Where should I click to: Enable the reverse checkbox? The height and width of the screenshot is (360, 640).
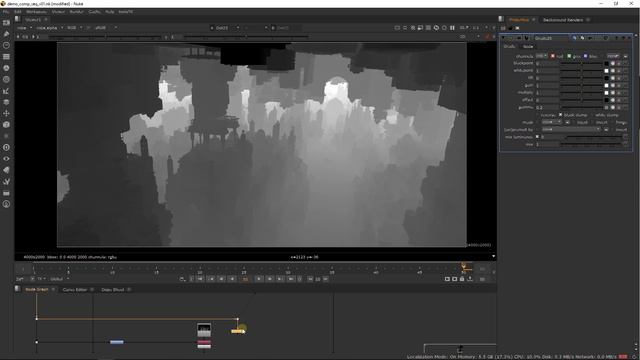click(538, 115)
